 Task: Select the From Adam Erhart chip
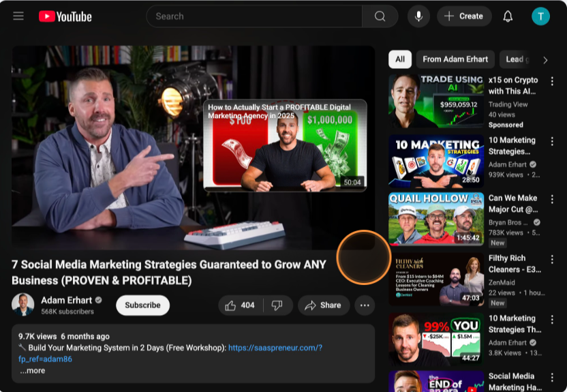point(455,59)
